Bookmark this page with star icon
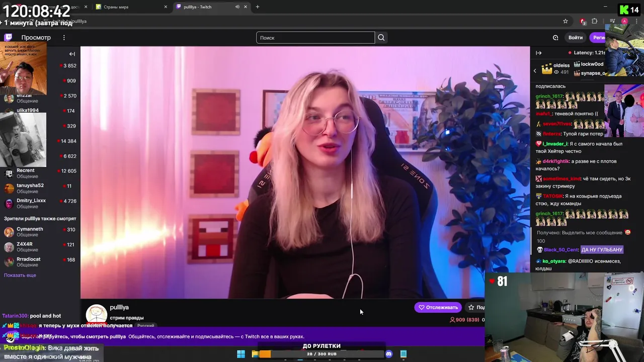The image size is (644, 362). pos(566,21)
